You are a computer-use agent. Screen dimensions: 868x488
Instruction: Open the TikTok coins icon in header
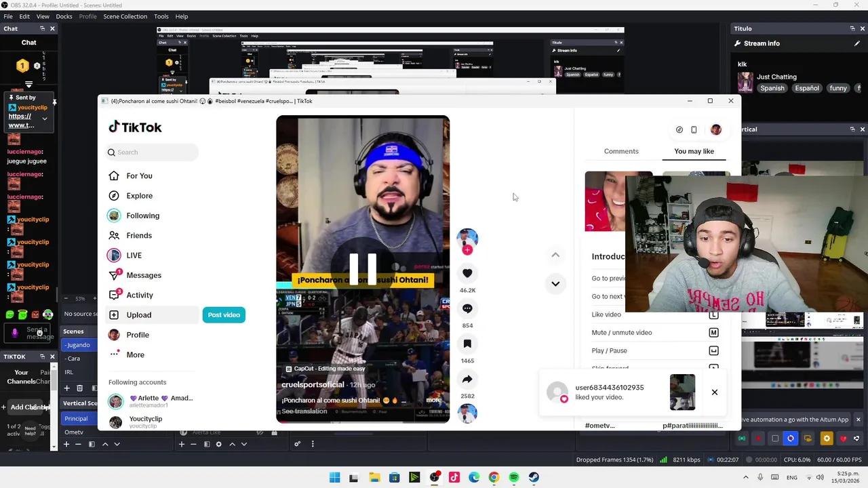[679, 129]
